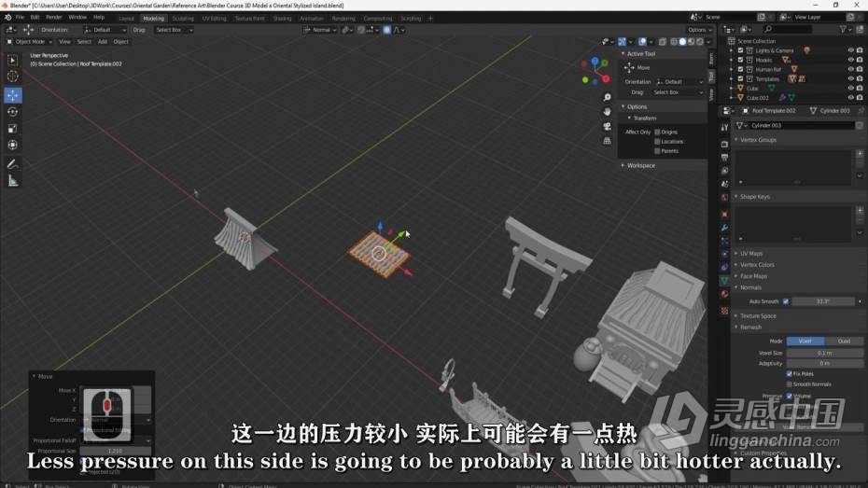Switch to the Shading workspace tab

pyautogui.click(x=282, y=19)
